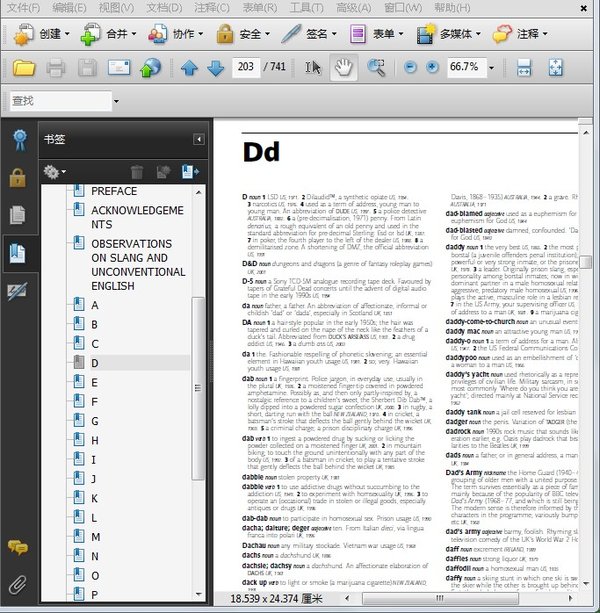600x613 pixels.
Task: Select bookmark N
Action: pyautogui.click(x=95, y=556)
